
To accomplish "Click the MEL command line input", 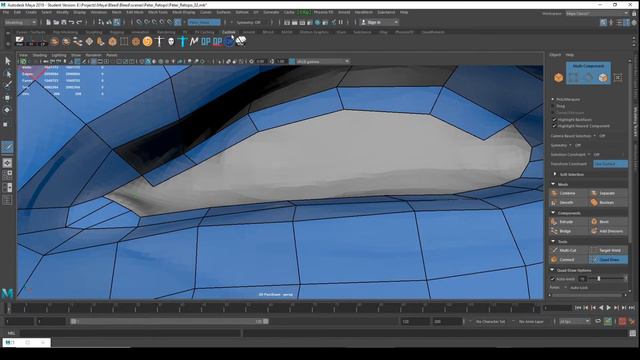I will (x=131, y=333).
